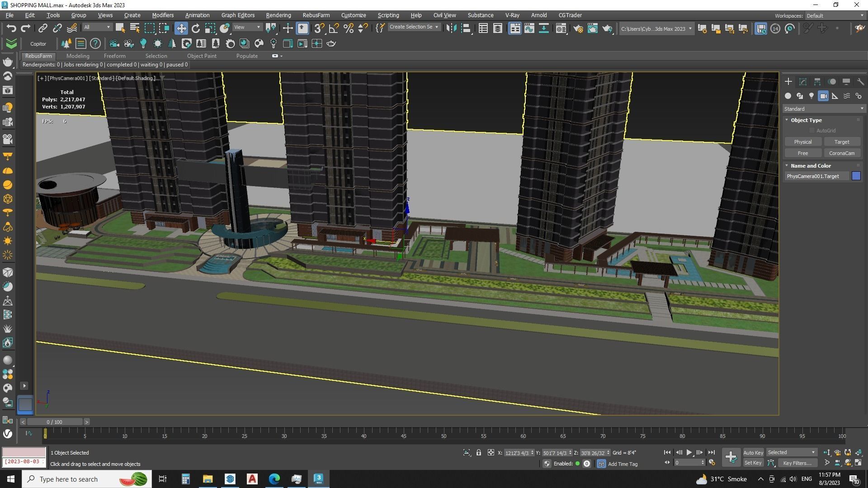This screenshot has height=488, width=868.
Task: Switch to the Object Paint ribbon tab
Action: tap(202, 56)
